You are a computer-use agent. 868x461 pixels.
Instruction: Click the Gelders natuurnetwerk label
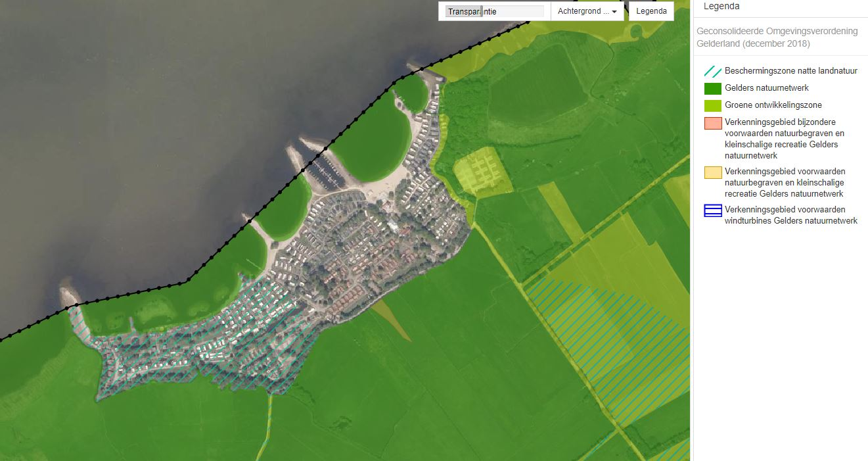pos(767,88)
